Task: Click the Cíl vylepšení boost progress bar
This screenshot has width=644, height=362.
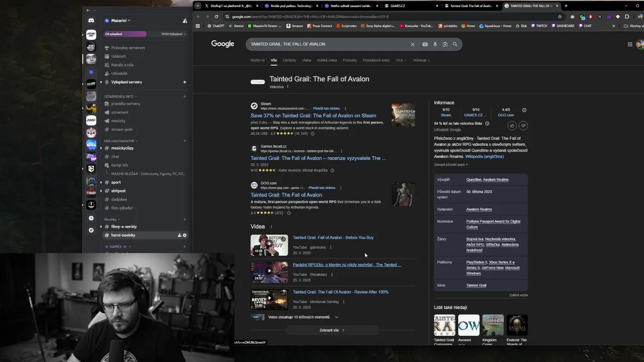Action: tap(144, 34)
